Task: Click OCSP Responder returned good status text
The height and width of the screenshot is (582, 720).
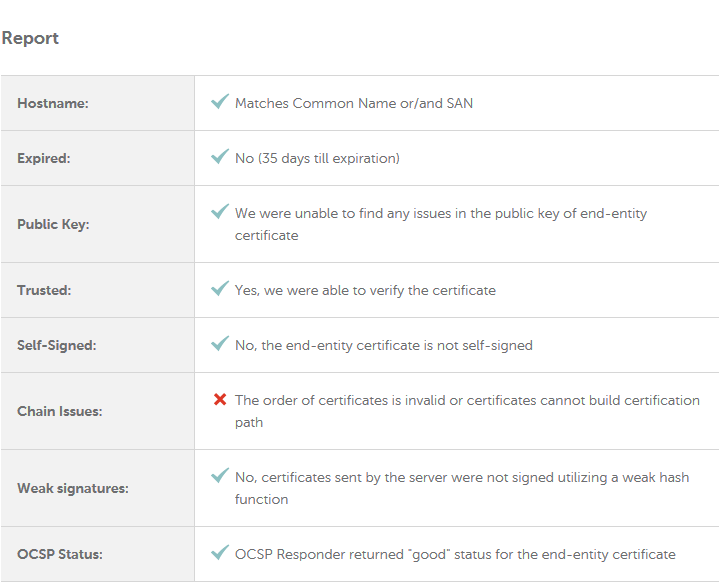Action: pos(455,554)
